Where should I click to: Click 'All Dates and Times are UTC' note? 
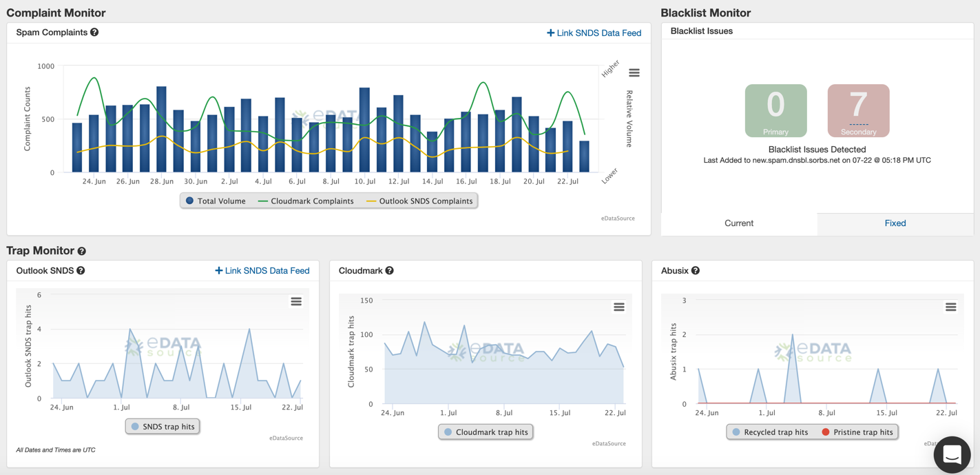(56, 450)
